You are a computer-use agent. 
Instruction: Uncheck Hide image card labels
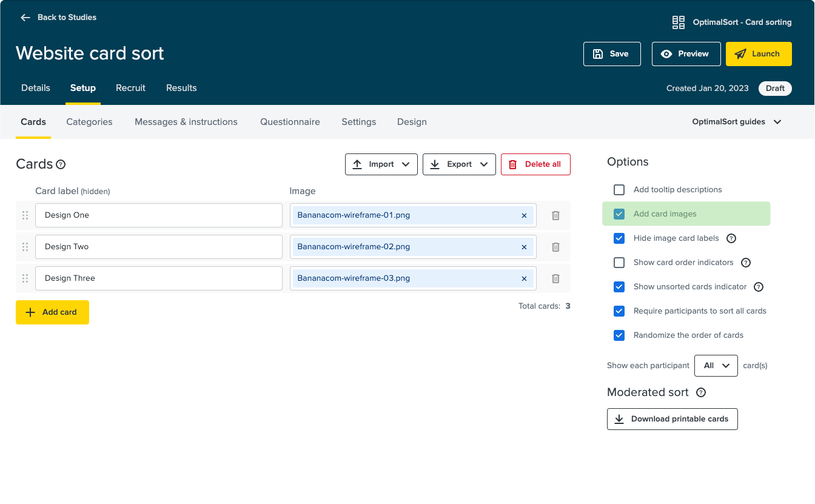click(619, 238)
